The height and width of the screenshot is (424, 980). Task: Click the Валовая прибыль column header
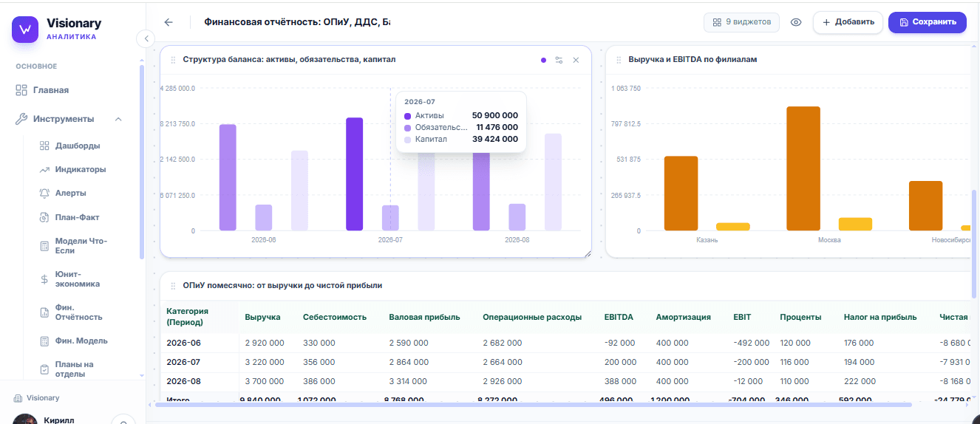point(424,317)
